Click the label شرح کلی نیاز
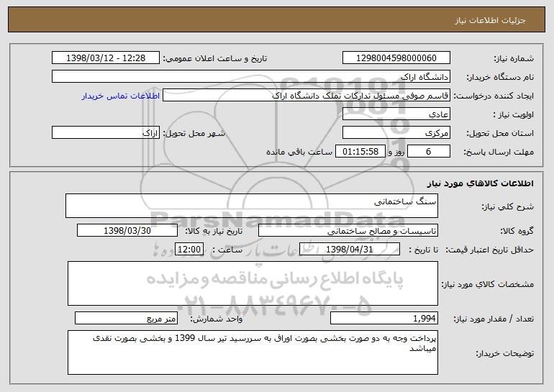The height and width of the screenshot is (392, 554). click(x=508, y=206)
